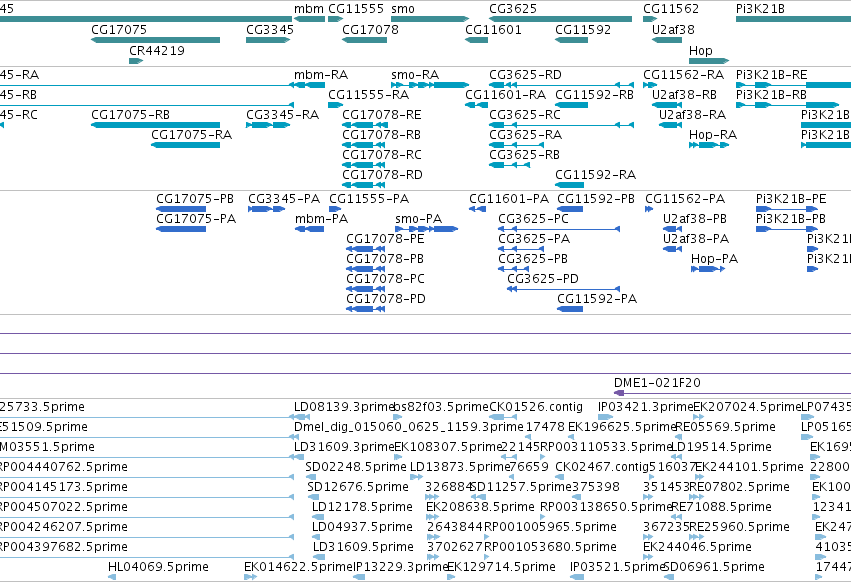Screen dimensions: 851x582
Task: Select the 'mbm-RA' transcript label
Action: coord(321,75)
